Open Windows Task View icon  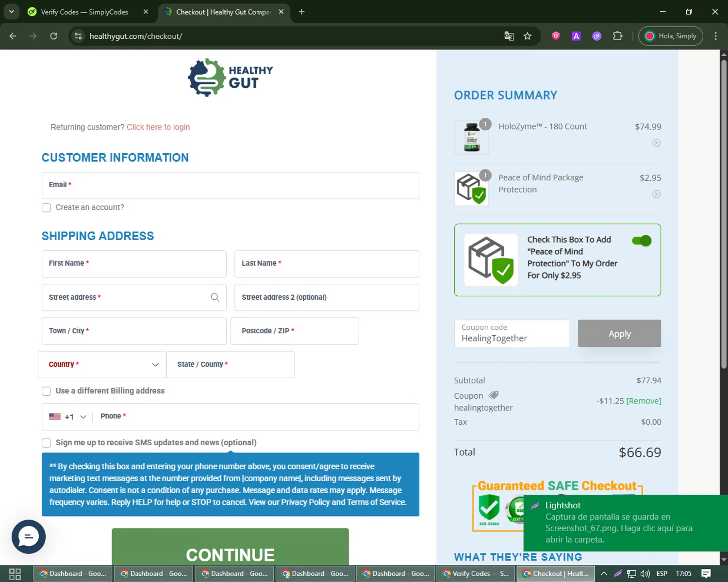(15, 574)
